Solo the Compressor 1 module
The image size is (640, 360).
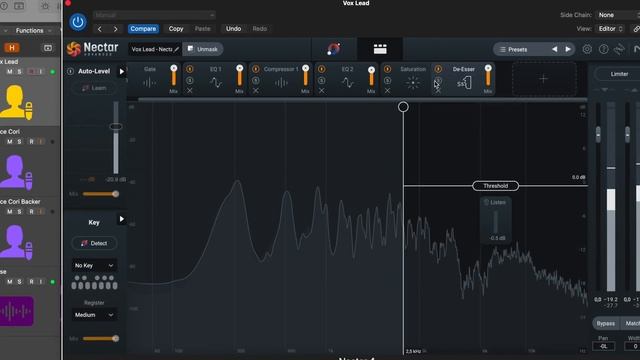(x=256, y=80)
